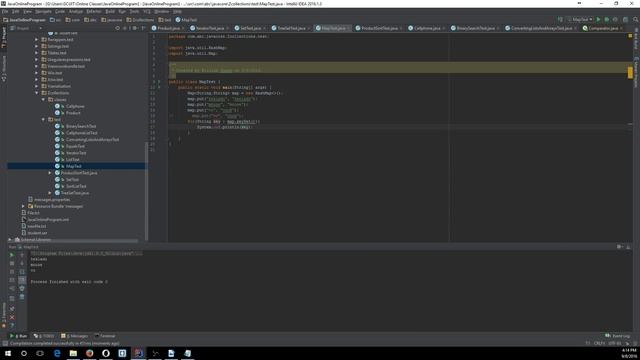Click the Project tree vertical scrollbar

(146, 191)
